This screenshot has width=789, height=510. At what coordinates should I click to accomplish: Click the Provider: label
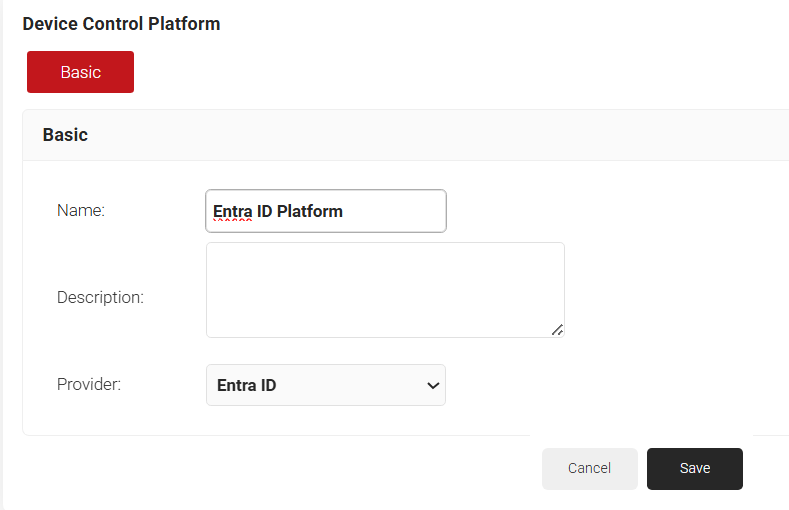coord(89,384)
